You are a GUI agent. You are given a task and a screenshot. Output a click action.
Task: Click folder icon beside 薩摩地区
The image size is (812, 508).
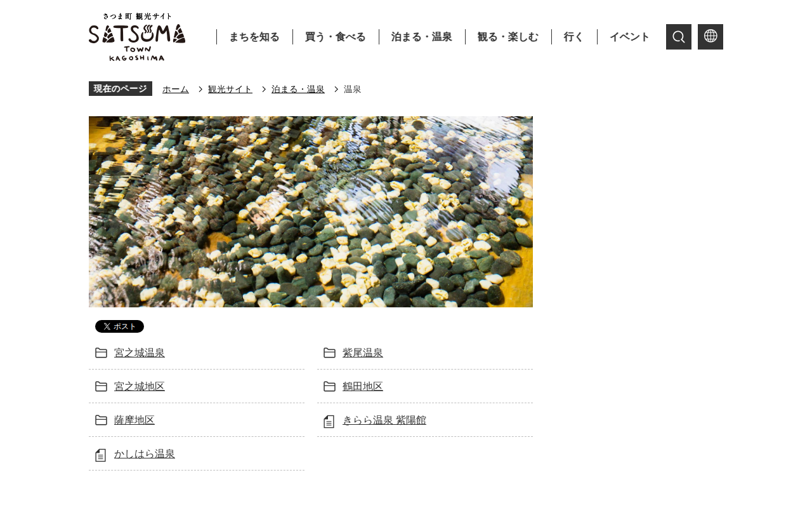[101, 420]
